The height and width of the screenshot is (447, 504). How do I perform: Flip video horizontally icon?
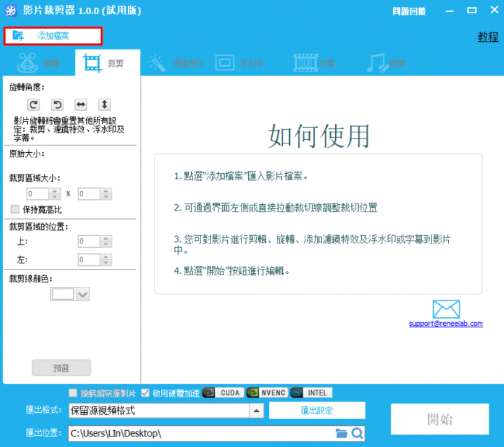coord(81,104)
